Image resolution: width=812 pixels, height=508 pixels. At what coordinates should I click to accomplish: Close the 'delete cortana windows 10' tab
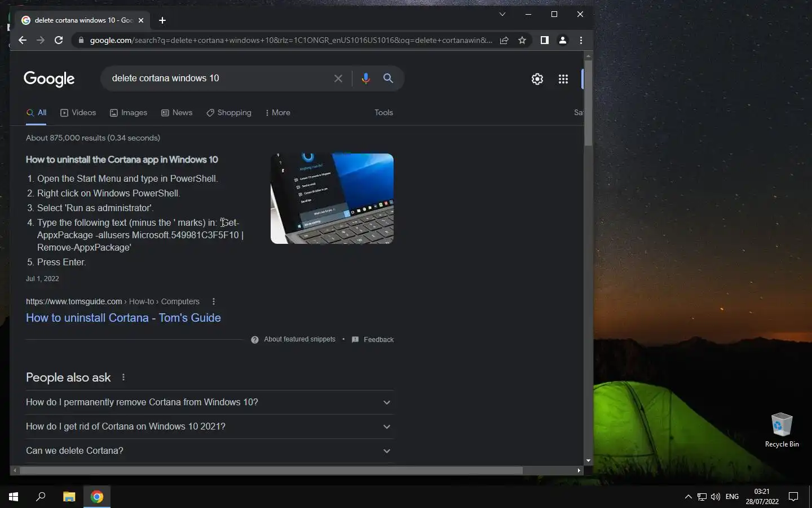point(141,20)
